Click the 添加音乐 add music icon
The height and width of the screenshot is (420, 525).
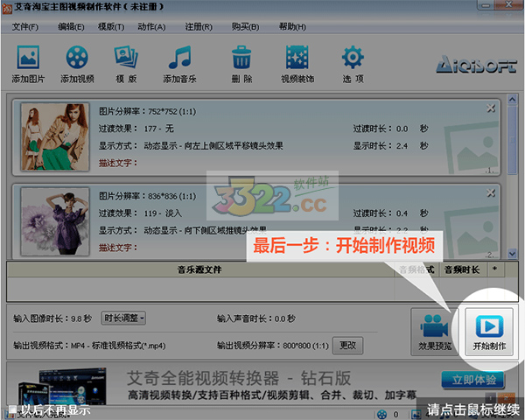pyautogui.click(x=179, y=64)
